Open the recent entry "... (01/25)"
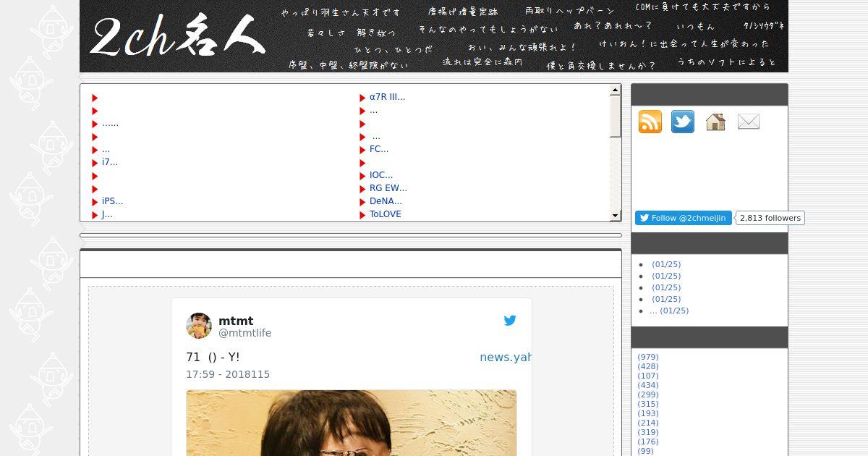The width and height of the screenshot is (868, 456). pyautogui.click(x=669, y=311)
